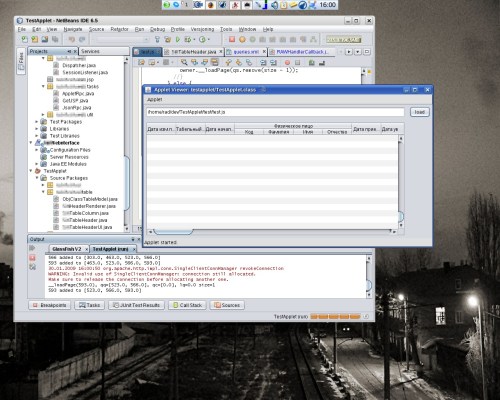Select ObjClassTableModel.java in the tree
This screenshot has width=500, height=400.
tap(90, 199)
